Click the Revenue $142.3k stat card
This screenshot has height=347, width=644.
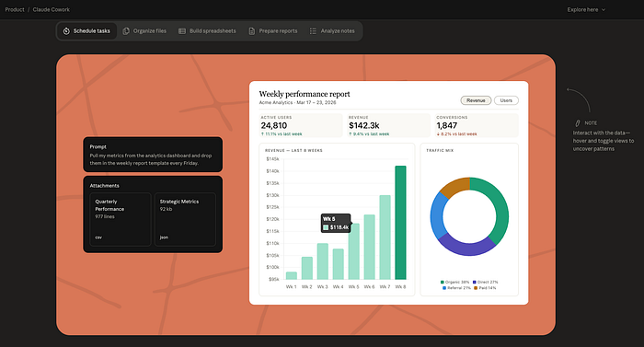pyautogui.click(x=388, y=125)
